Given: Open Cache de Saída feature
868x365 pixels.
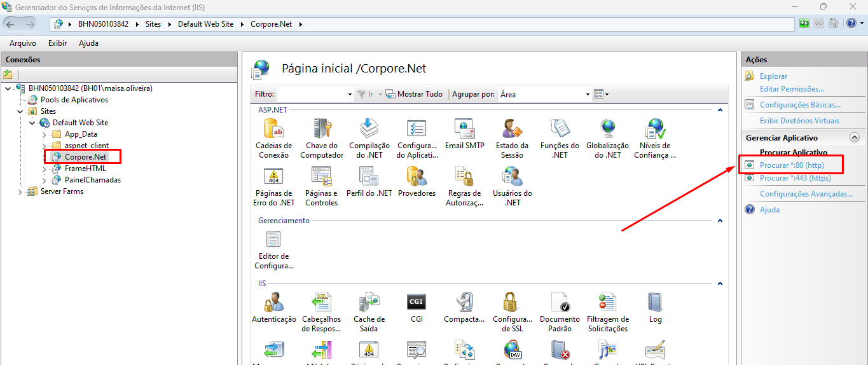Looking at the screenshot, I should 369,312.
